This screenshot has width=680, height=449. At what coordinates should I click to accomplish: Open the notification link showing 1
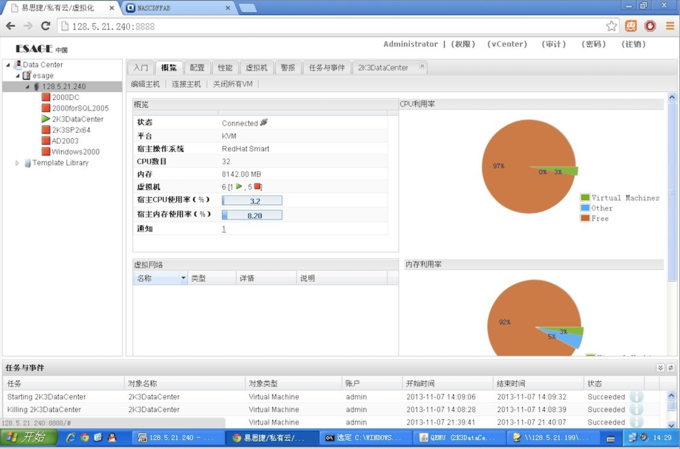[224, 229]
